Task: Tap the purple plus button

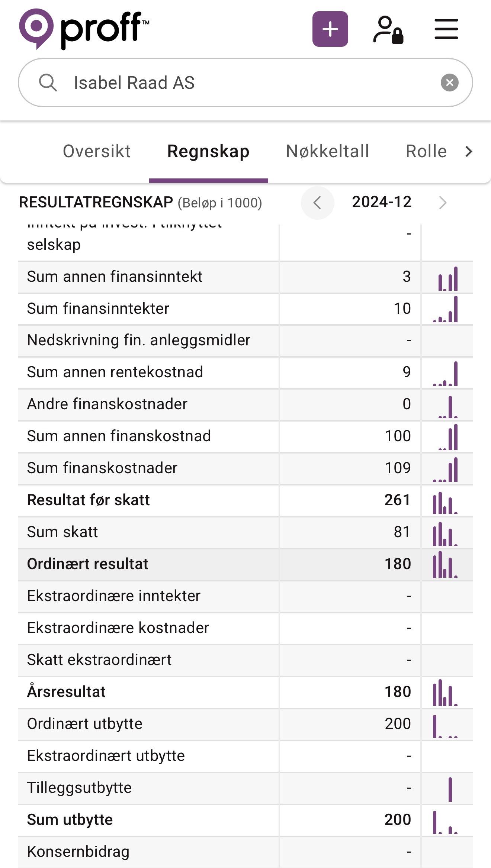Action: [x=330, y=29]
